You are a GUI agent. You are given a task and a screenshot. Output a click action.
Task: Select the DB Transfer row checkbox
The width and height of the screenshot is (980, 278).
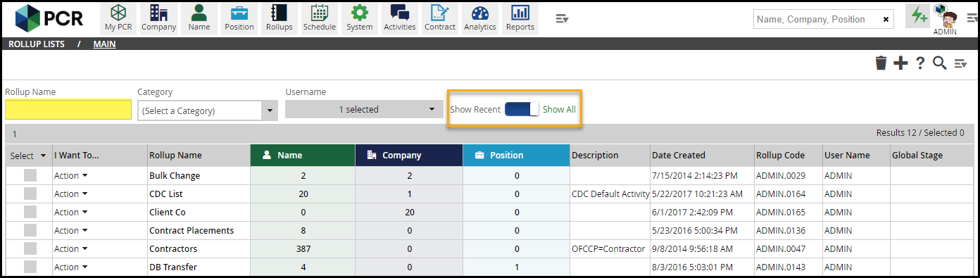tap(30, 267)
